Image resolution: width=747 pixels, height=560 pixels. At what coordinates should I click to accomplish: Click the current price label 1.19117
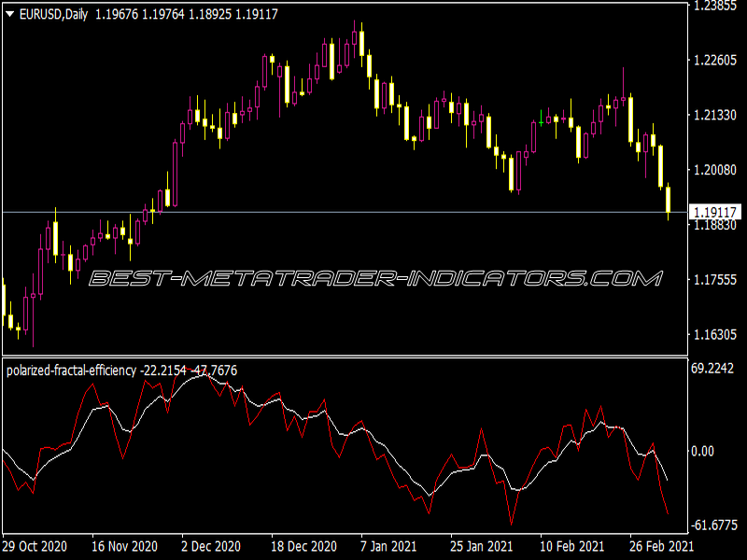[x=715, y=212]
